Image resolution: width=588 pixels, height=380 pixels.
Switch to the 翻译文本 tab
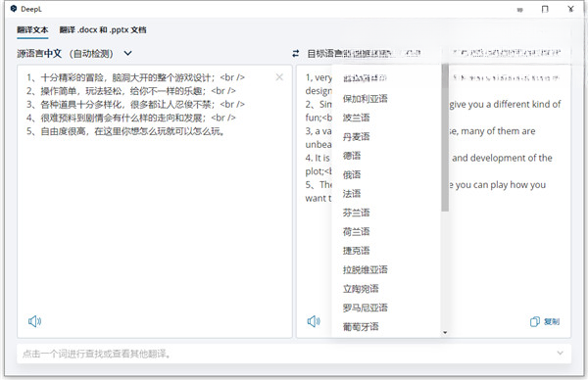[x=32, y=30]
